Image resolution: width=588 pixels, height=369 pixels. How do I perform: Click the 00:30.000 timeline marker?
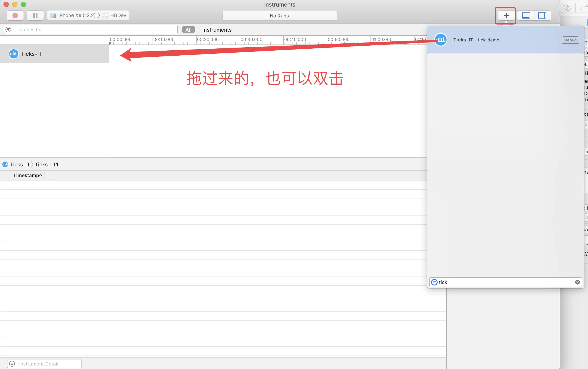[x=251, y=39]
